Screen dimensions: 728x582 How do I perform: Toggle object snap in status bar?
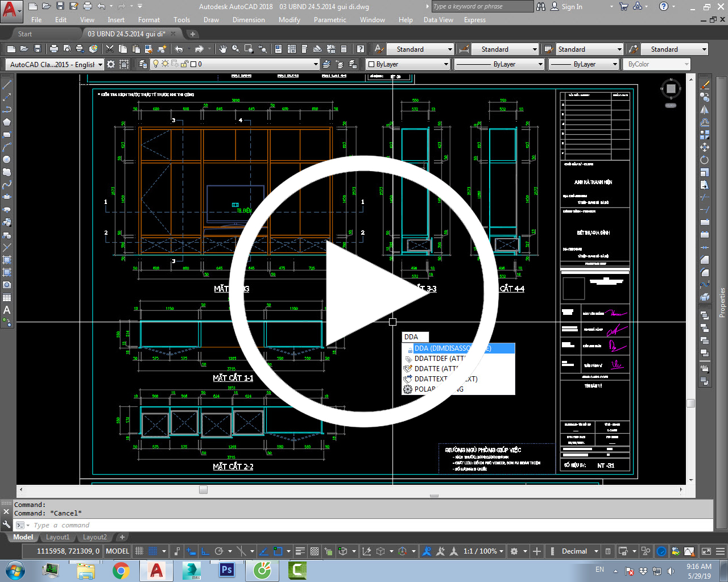pyautogui.click(x=278, y=551)
